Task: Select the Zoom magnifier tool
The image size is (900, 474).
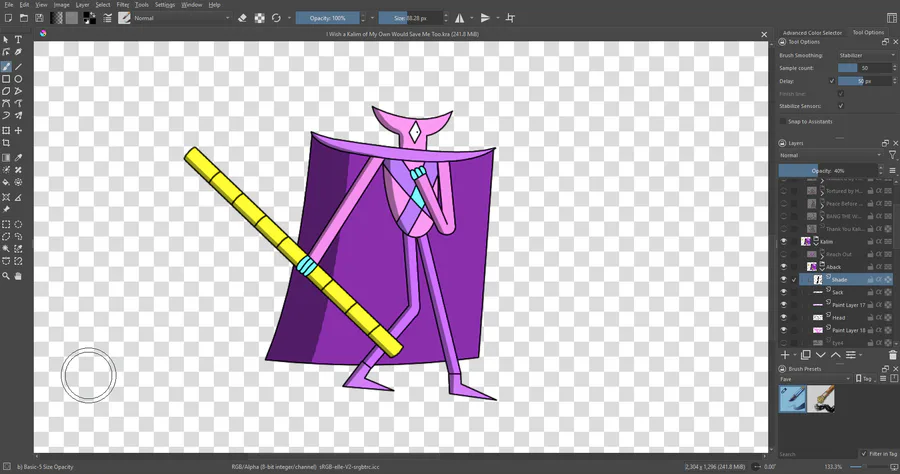Action: tap(6, 276)
